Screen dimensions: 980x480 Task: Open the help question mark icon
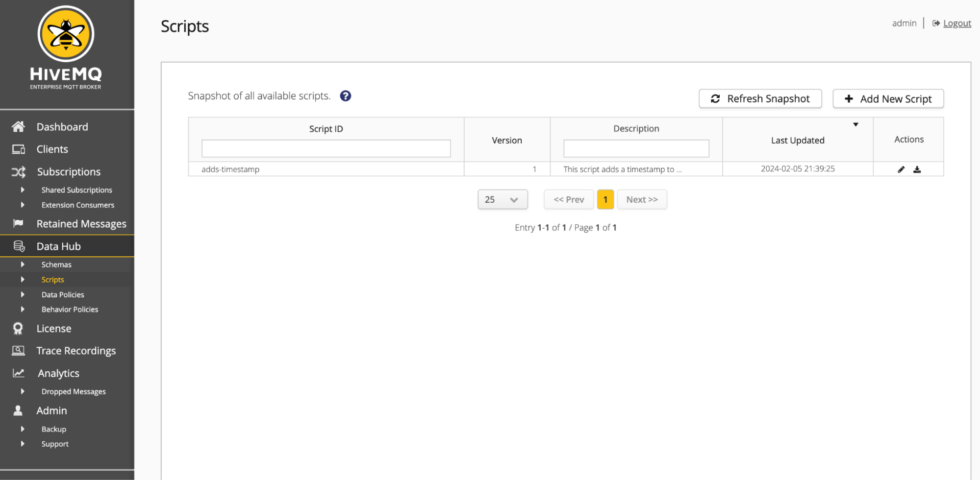(x=346, y=96)
